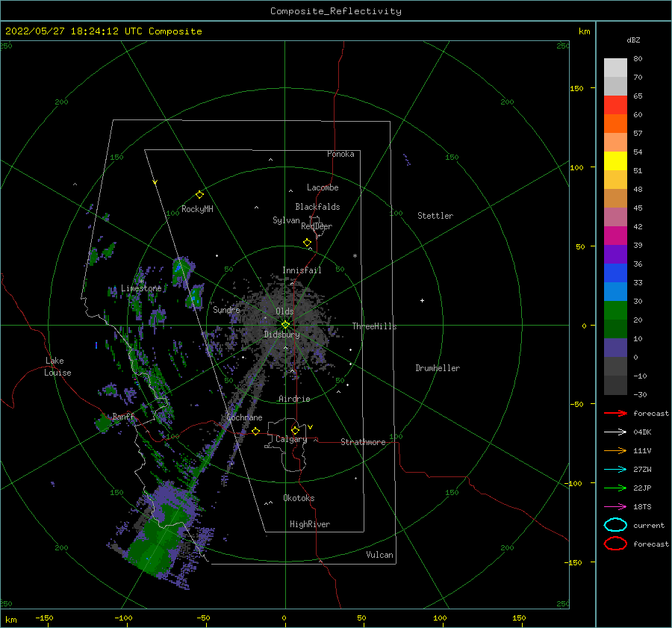
Task: Click the Lake Louise label
Action: (x=57, y=367)
